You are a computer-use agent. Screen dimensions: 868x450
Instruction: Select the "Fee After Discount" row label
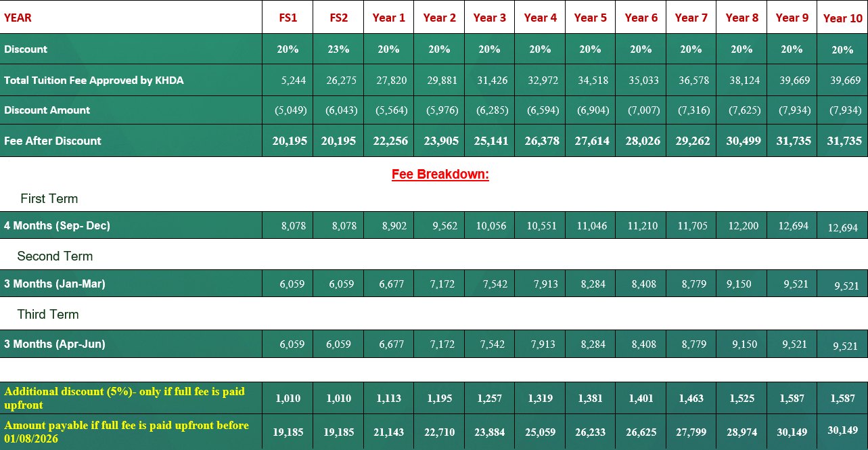tap(52, 141)
